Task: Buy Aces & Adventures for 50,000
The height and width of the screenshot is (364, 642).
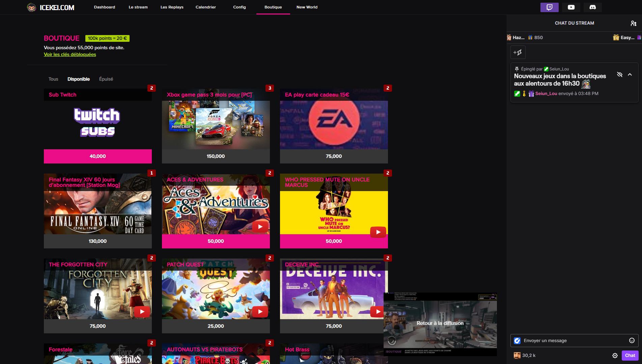Action: (x=216, y=241)
